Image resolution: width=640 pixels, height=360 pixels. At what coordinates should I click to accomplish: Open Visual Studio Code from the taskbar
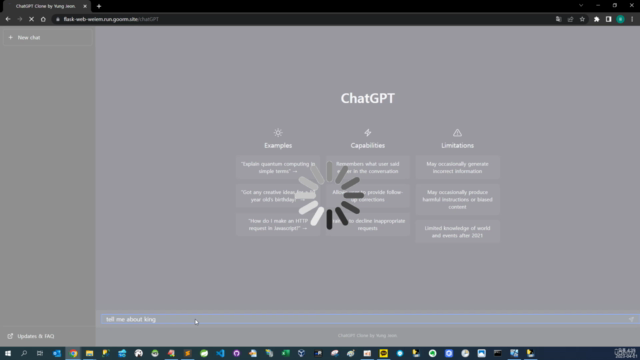click(x=220, y=353)
